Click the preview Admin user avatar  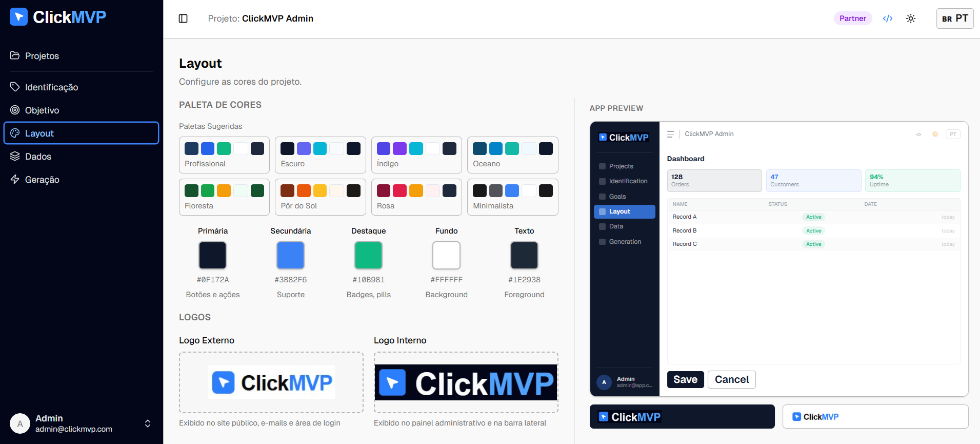[x=604, y=382]
